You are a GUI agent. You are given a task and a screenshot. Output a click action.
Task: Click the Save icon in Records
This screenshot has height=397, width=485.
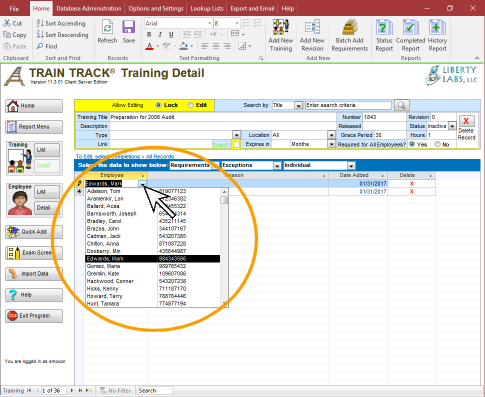coord(129,32)
